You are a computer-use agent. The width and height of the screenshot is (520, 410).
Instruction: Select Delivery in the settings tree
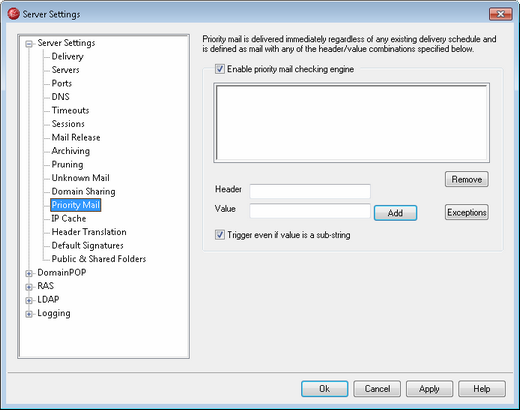point(67,56)
